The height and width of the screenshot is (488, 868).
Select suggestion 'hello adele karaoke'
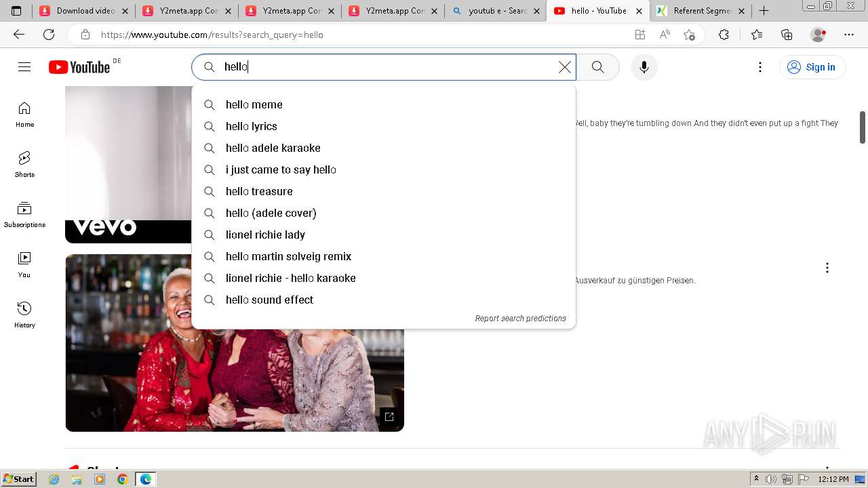[384, 148]
